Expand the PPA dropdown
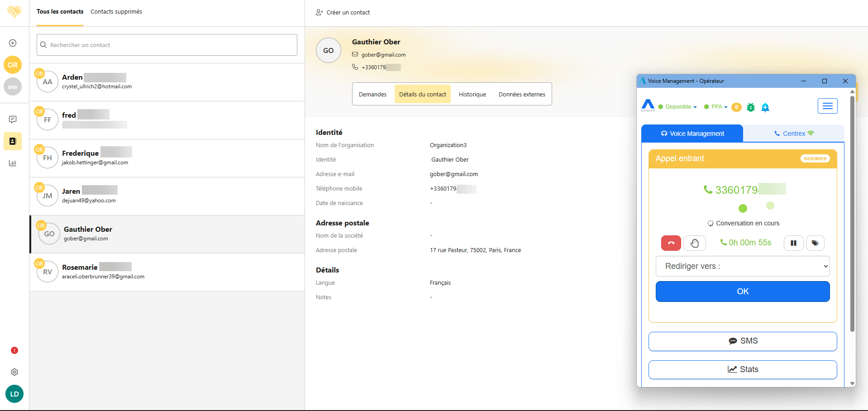 click(716, 107)
